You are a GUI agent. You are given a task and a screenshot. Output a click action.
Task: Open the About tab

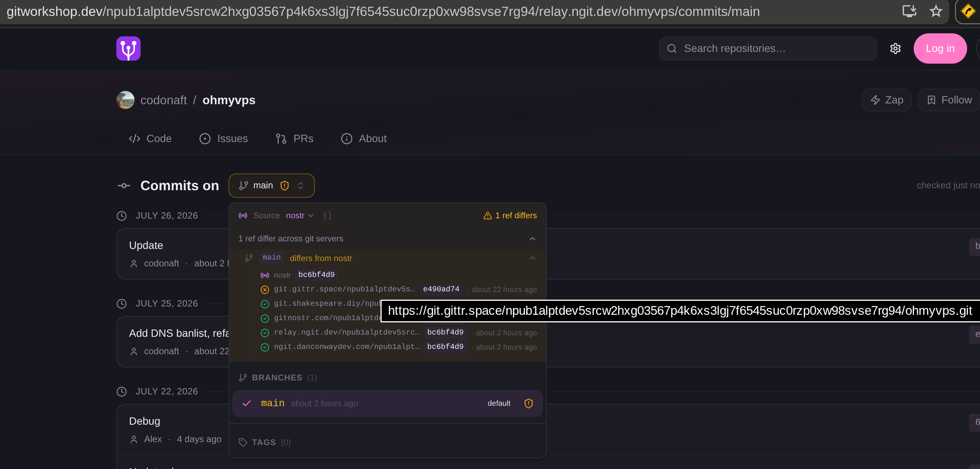click(x=364, y=138)
